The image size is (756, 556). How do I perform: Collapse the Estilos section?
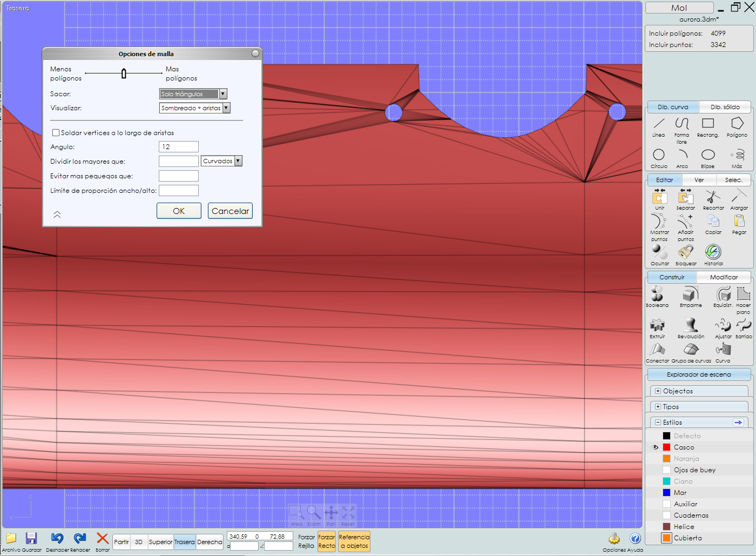click(x=658, y=422)
